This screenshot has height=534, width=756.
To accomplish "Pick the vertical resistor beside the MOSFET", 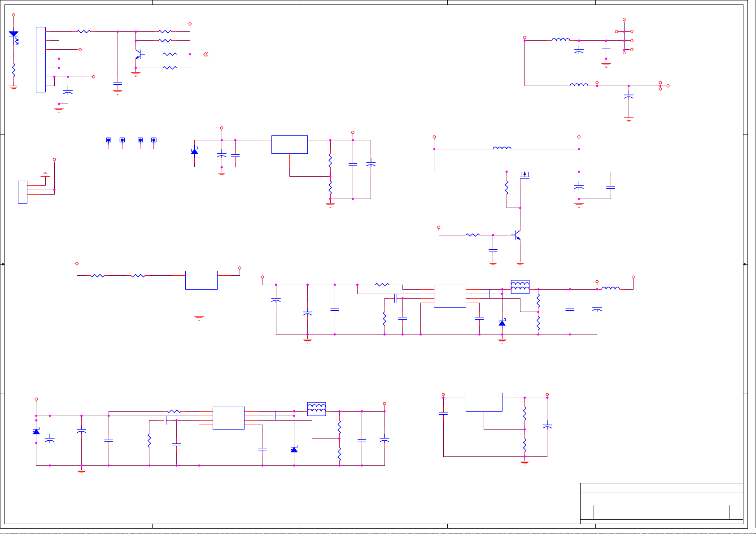I will [x=507, y=187].
